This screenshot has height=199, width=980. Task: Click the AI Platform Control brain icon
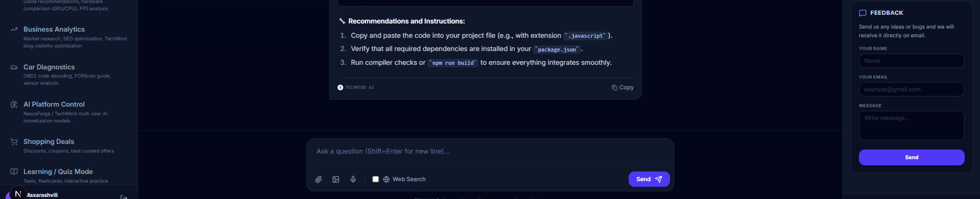tap(14, 105)
